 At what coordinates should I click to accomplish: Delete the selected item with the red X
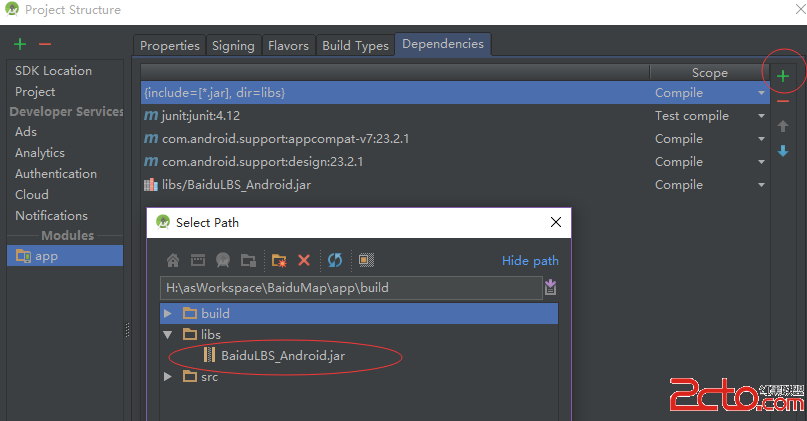(304, 260)
